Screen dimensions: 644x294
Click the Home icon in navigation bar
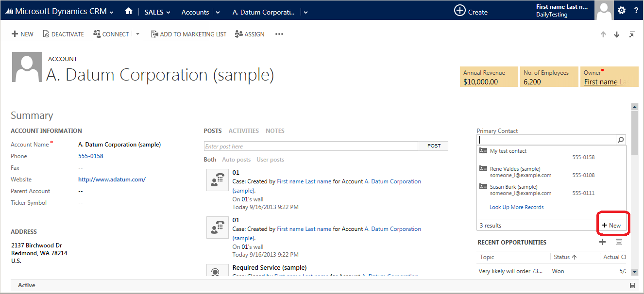[129, 11]
